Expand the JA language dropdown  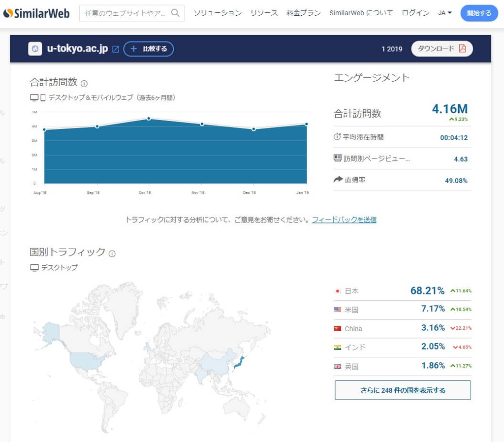[445, 13]
